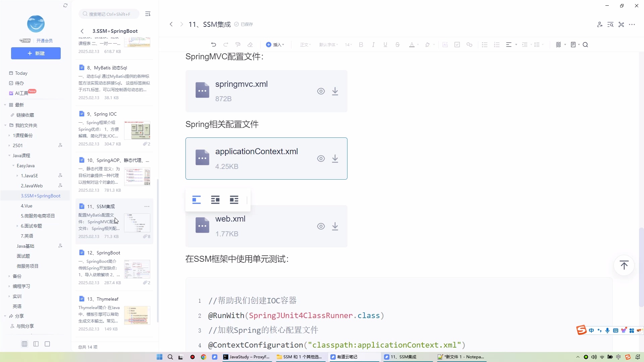Collapse the EasyJava folder in the sidebar
644x362 pixels.
point(13,166)
